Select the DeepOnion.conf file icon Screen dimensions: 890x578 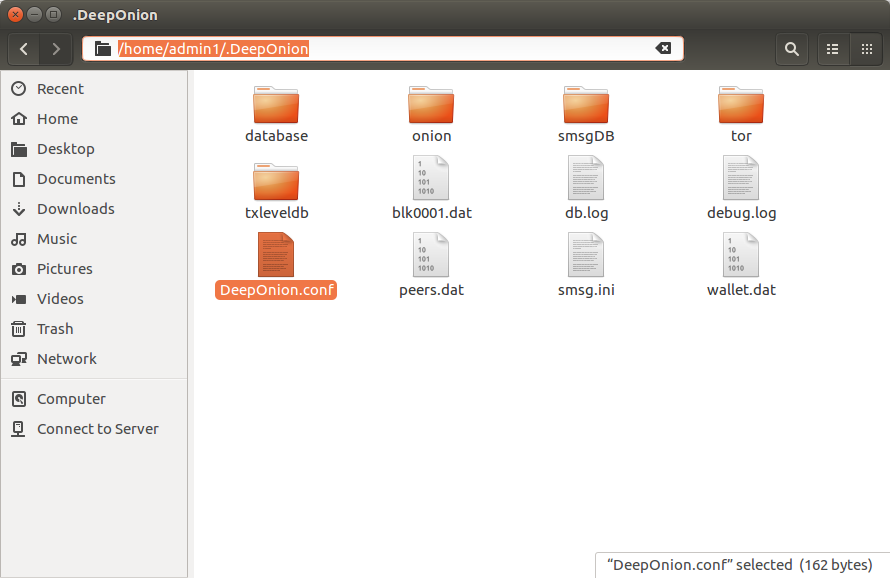click(276, 255)
